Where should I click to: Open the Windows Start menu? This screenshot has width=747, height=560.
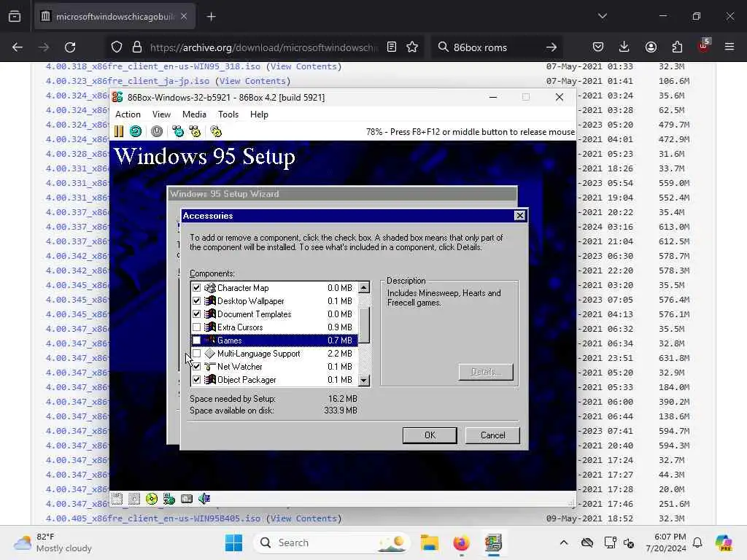[233, 542]
